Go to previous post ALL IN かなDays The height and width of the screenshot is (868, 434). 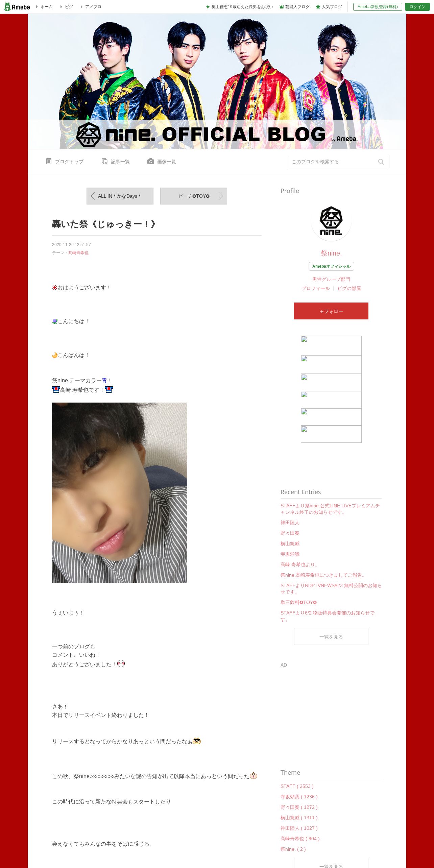120,196
